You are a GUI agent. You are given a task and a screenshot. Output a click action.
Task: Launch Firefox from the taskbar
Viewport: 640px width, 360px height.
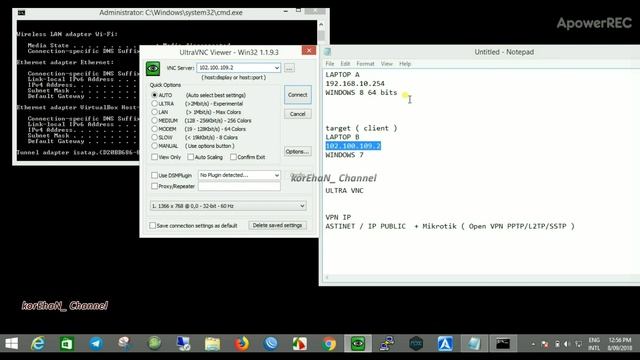click(242, 344)
